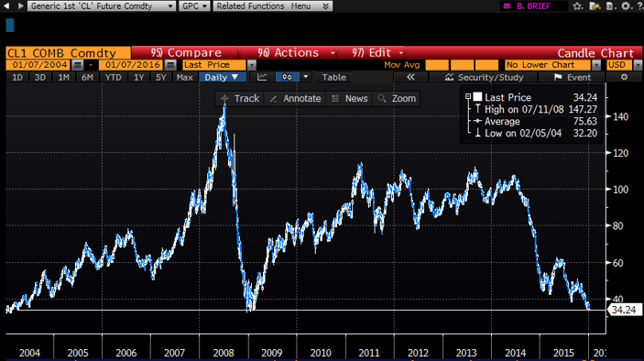Open the Generic 1st 'CL' Future Comdty dropdown
Screen dimensions: 644x361
point(102,6)
